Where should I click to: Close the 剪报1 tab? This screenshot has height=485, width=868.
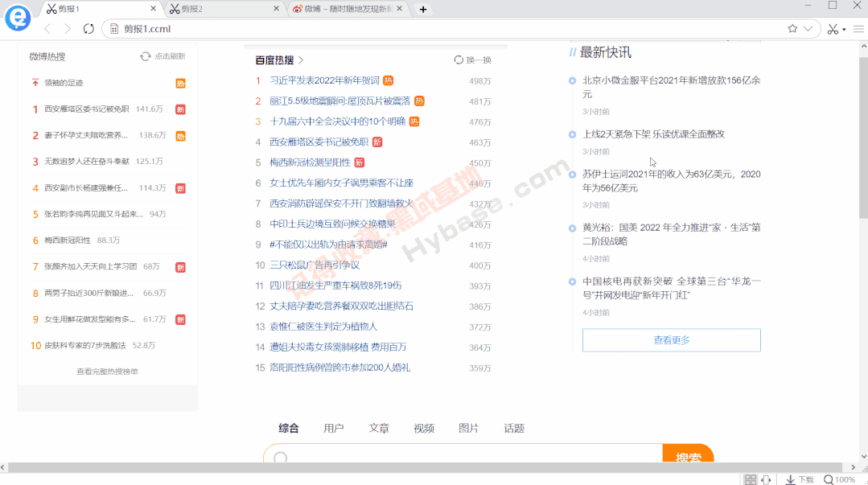point(154,9)
